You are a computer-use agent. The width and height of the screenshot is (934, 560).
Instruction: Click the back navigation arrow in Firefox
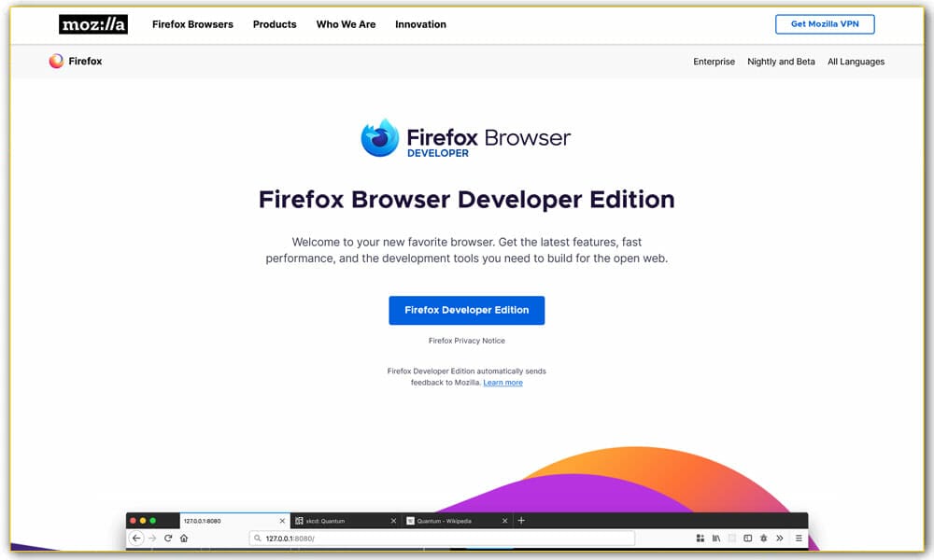click(x=136, y=538)
